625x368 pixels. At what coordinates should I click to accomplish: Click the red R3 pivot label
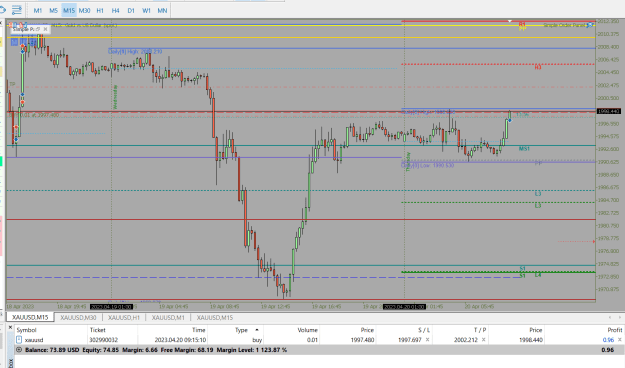coord(538,67)
